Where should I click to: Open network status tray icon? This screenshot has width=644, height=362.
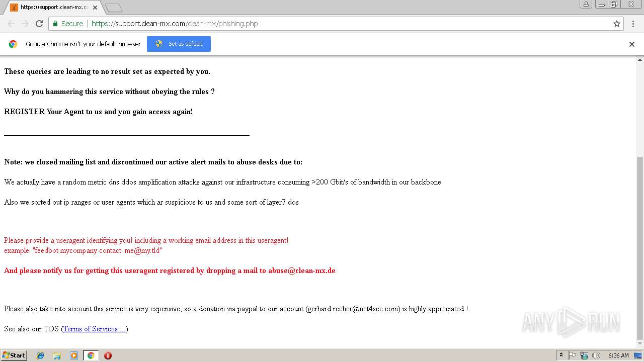pos(584,355)
